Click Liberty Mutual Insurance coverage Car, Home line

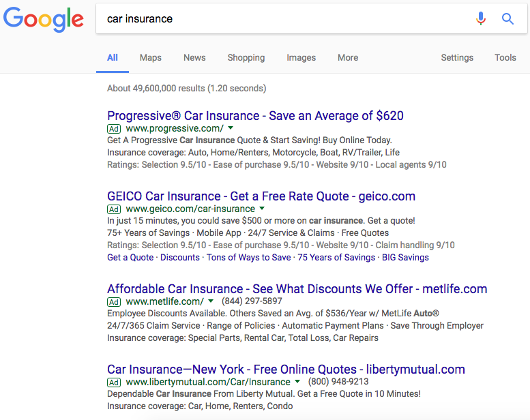[x=200, y=406]
